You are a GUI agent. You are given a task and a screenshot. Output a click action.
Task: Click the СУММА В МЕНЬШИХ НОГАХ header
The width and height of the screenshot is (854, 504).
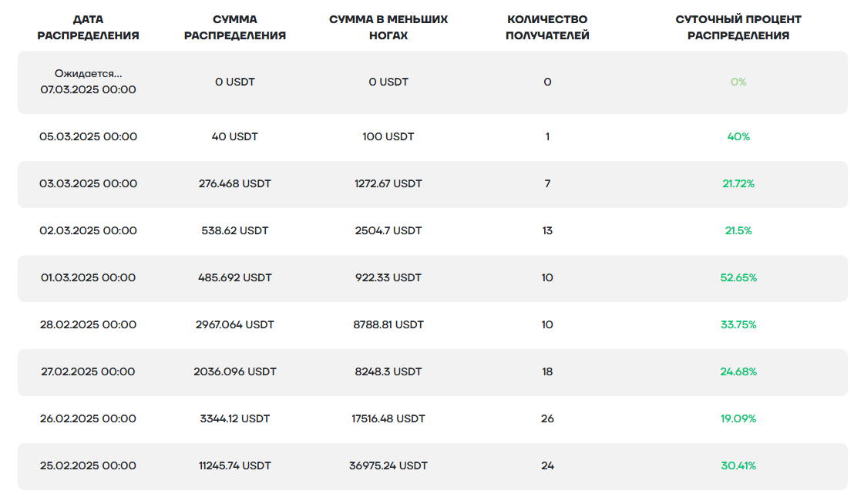click(x=388, y=27)
